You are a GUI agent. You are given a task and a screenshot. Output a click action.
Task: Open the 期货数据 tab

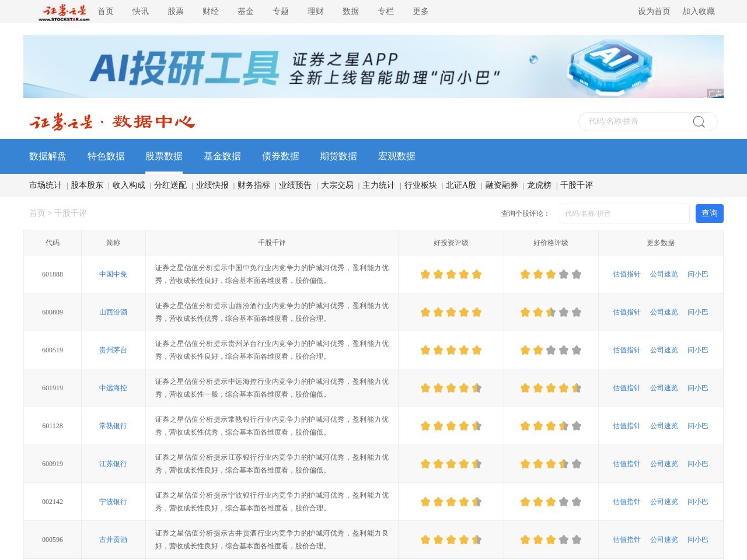338,156
